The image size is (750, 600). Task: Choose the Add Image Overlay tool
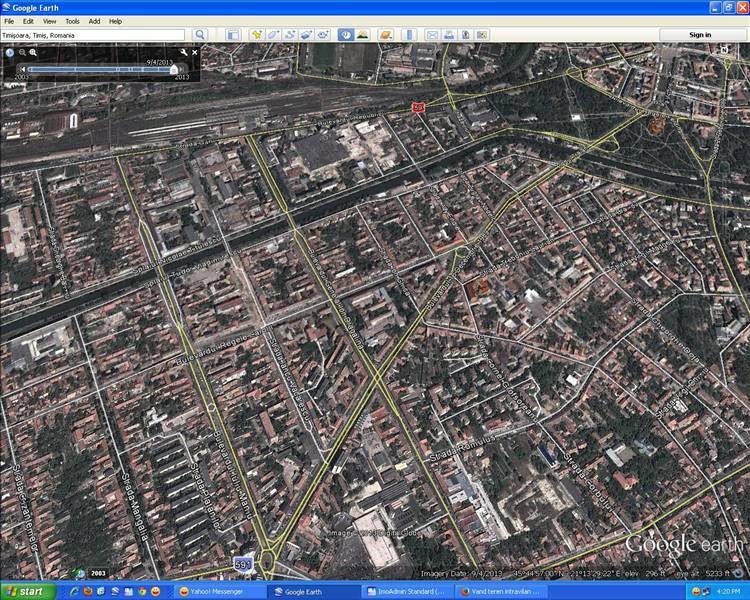[307, 35]
